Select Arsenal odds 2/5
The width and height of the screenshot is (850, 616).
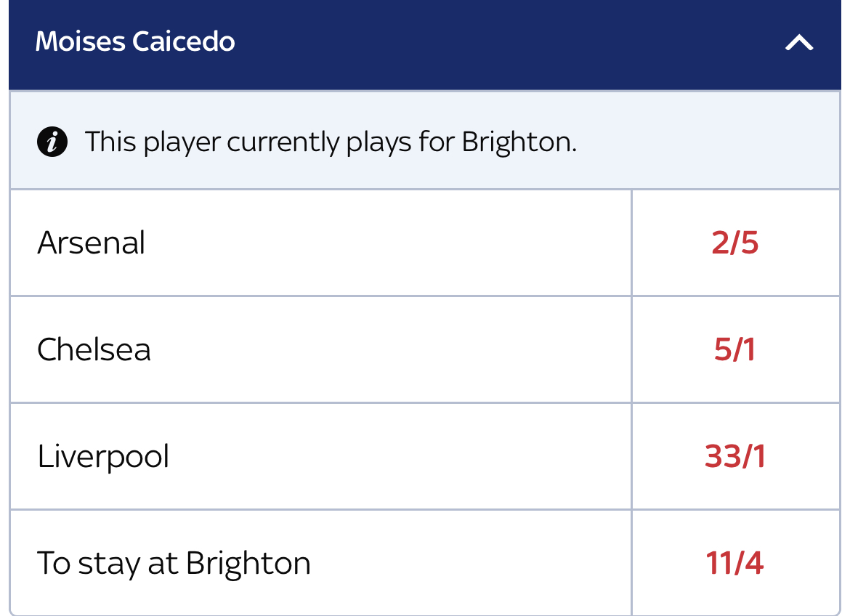(x=736, y=243)
